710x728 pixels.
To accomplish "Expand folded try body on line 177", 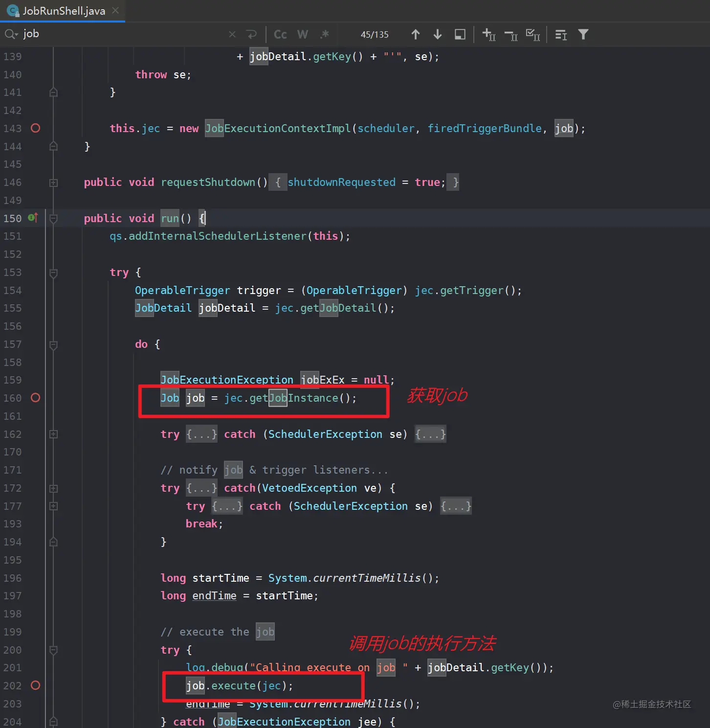I will (227, 506).
